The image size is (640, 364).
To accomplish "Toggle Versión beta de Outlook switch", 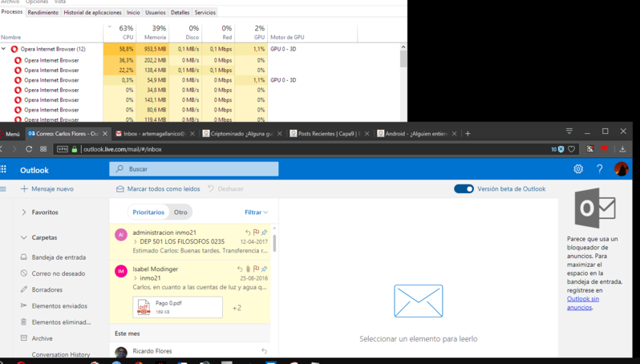I will pos(464,189).
